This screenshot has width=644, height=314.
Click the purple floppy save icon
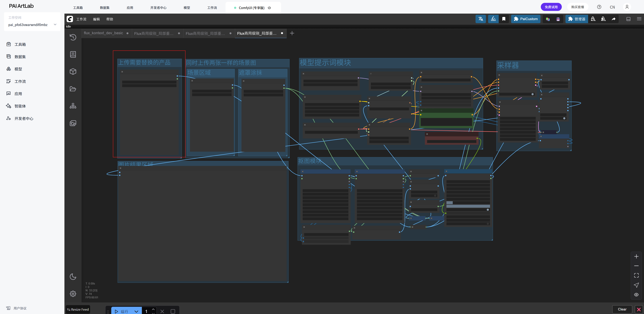(558, 19)
